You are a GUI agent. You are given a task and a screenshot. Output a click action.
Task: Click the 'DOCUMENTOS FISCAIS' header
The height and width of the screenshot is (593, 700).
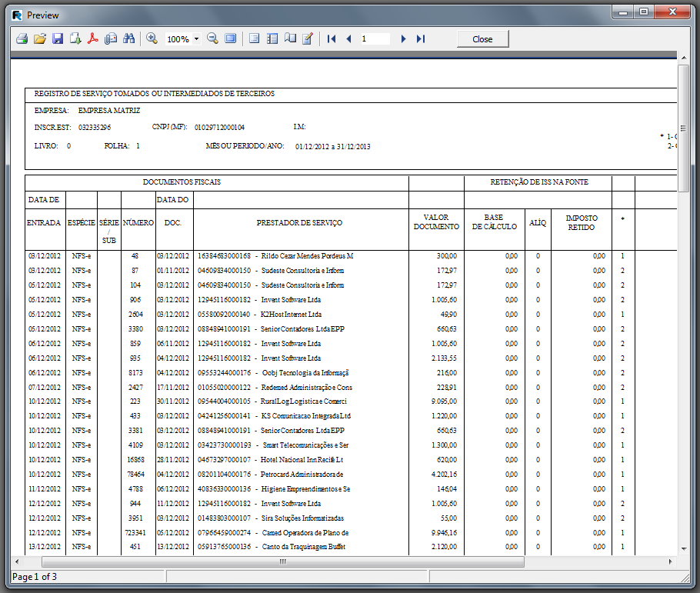coord(182,182)
